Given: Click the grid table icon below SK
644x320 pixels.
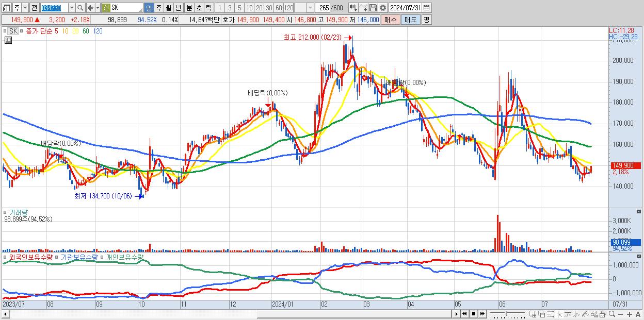Looking at the screenshot, I should click(x=8, y=40).
